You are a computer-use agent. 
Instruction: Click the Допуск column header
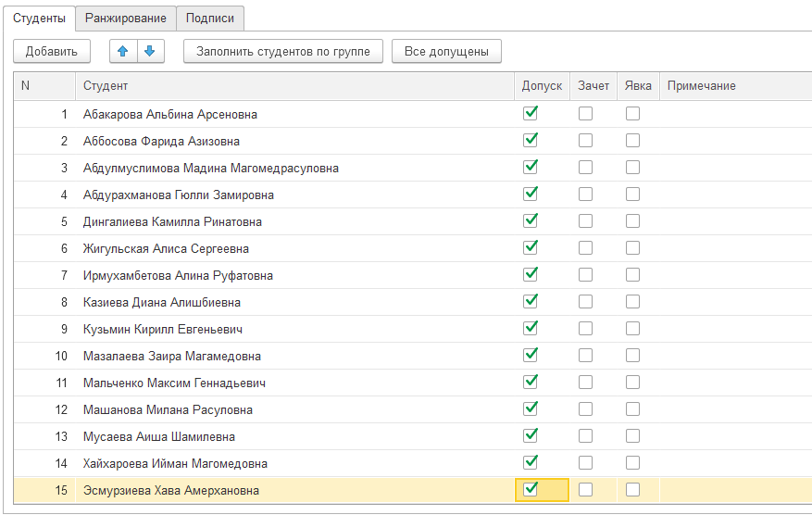(x=542, y=86)
